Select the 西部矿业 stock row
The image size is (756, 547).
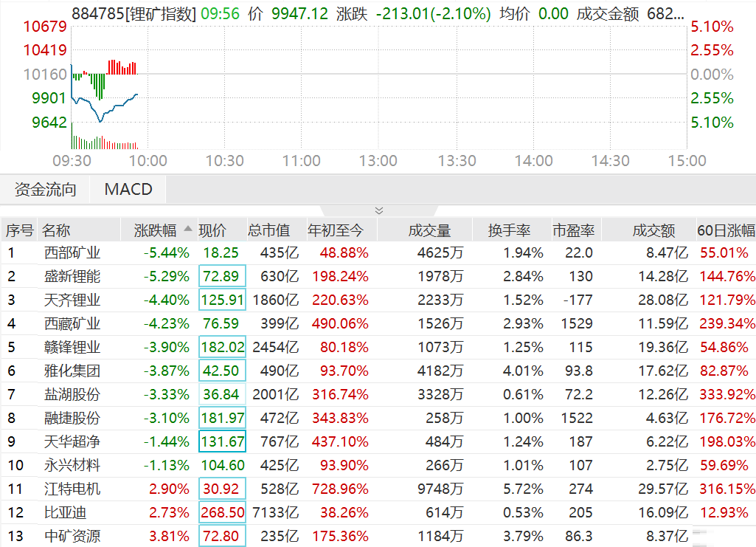pyautogui.click(x=72, y=252)
